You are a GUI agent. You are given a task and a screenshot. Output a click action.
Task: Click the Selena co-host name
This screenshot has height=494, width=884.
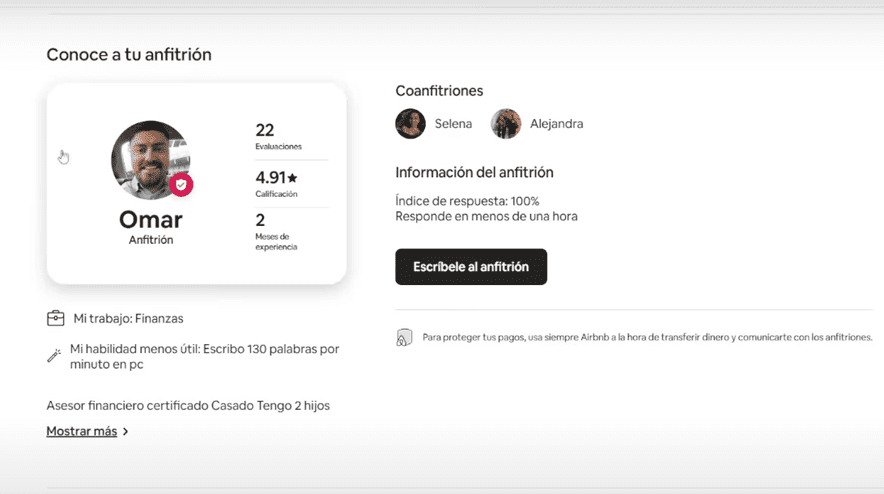(453, 124)
